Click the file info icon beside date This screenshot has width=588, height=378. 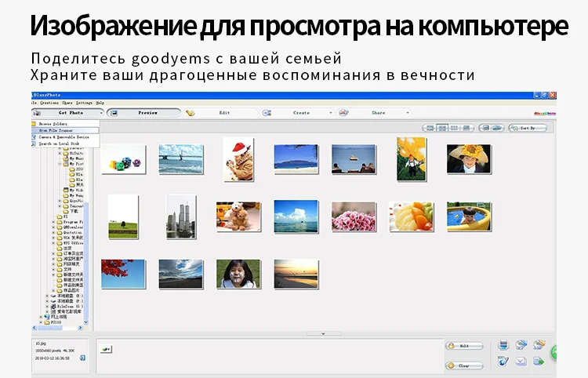coord(82,358)
